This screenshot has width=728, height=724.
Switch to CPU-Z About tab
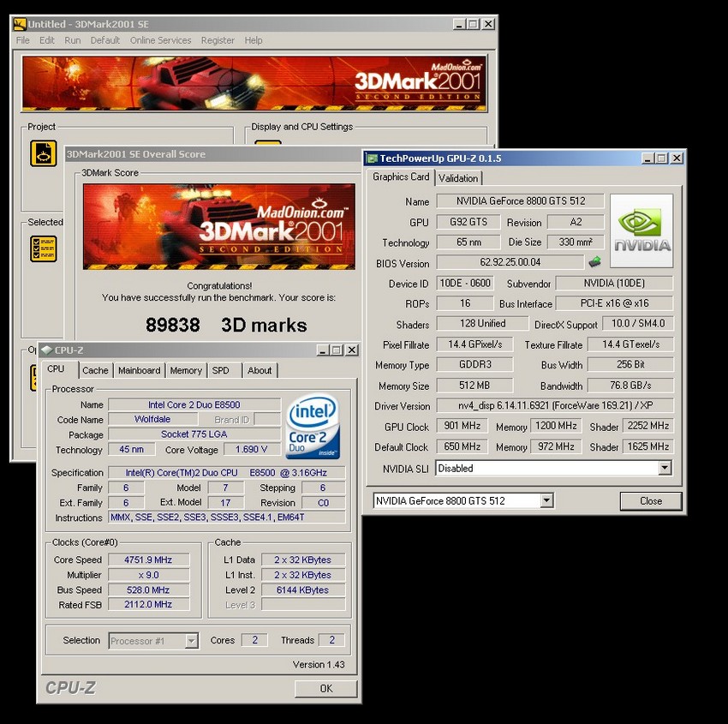(x=260, y=371)
